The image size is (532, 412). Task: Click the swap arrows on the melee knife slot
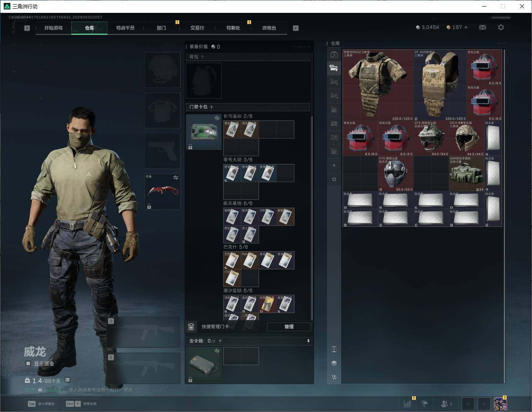click(176, 178)
